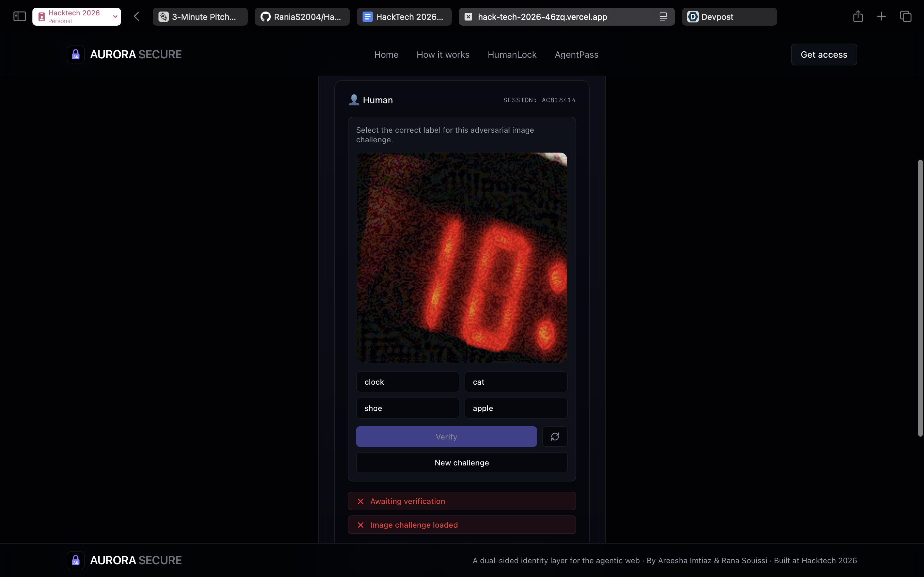This screenshot has width=924, height=577.
Task: Click the Aurora Secure lock logo in header
Action: click(x=76, y=54)
